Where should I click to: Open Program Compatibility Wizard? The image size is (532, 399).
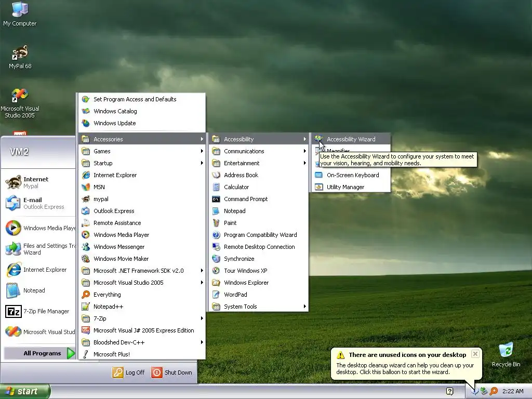click(x=259, y=235)
